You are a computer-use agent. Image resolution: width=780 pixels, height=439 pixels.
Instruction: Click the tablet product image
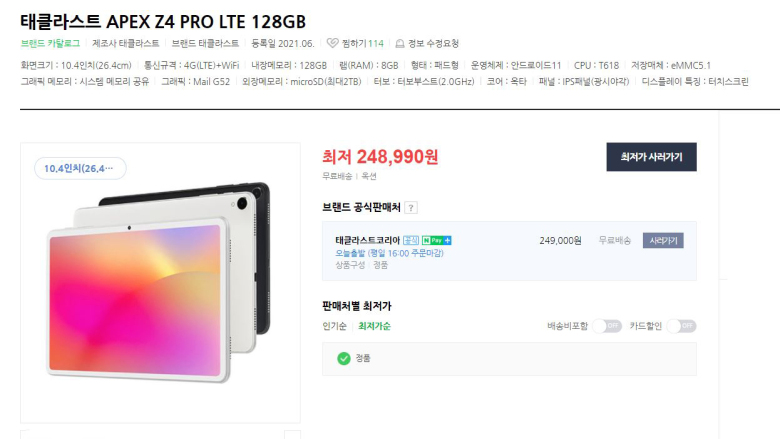[159, 282]
